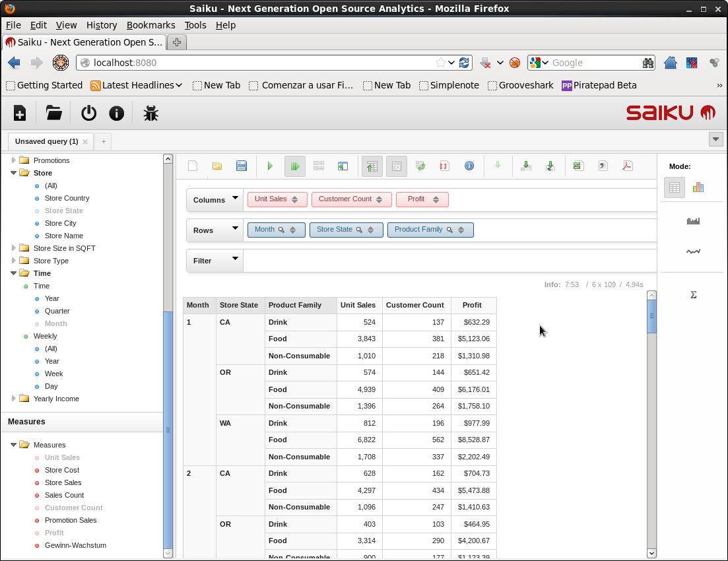
Task: Click the Unit Sales column chip
Action: click(271, 199)
